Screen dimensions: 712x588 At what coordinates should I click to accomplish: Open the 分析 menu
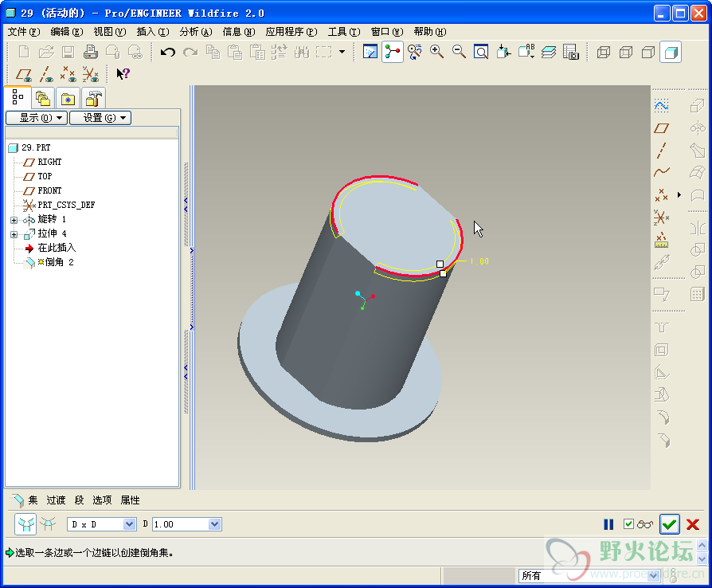[x=196, y=32]
